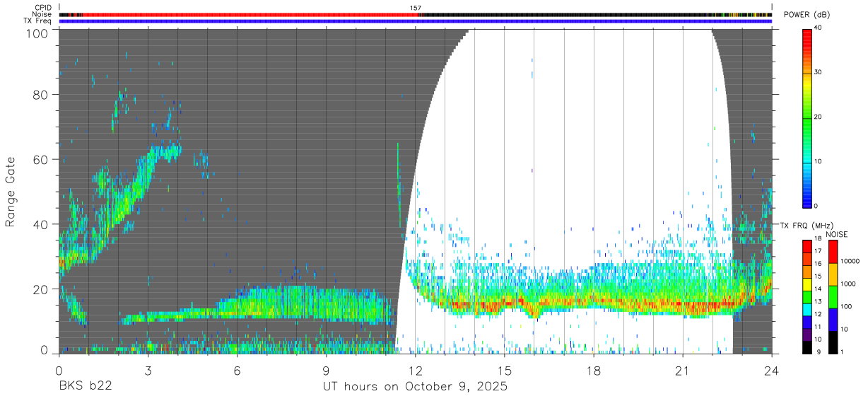The image size is (868, 401).
Task: Pick the green segment of the noise bar
Action: point(832,297)
